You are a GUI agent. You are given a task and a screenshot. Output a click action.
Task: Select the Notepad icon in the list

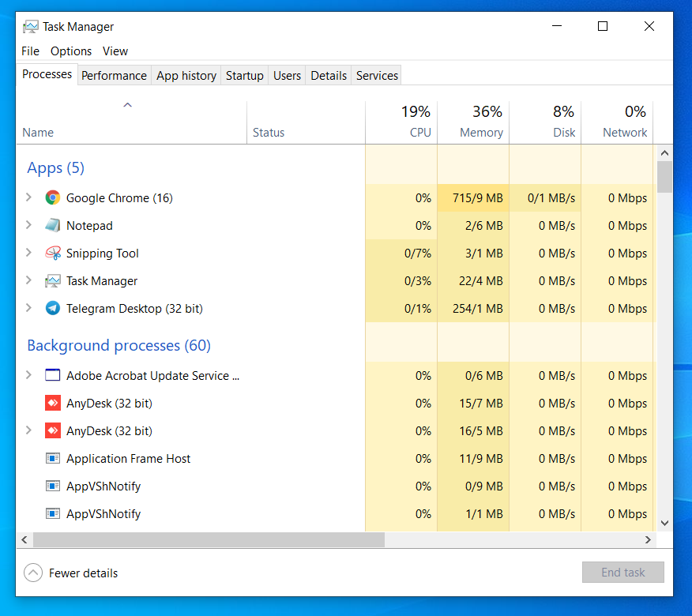pos(53,226)
